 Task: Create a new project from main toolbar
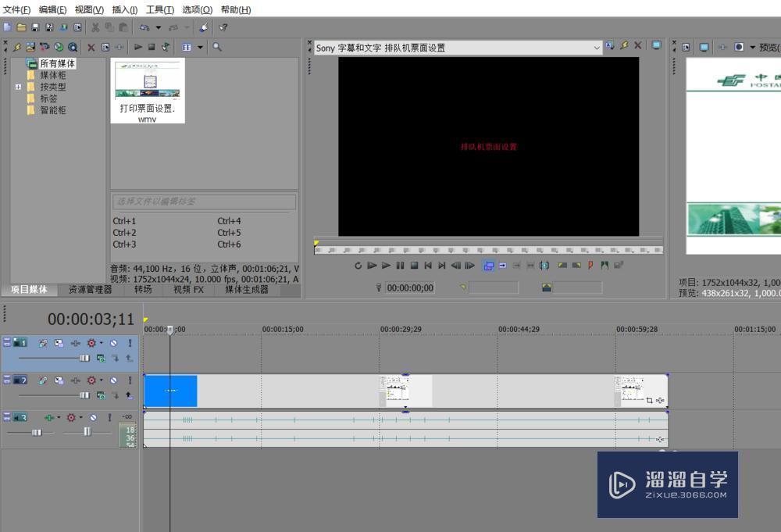pyautogui.click(x=7, y=27)
